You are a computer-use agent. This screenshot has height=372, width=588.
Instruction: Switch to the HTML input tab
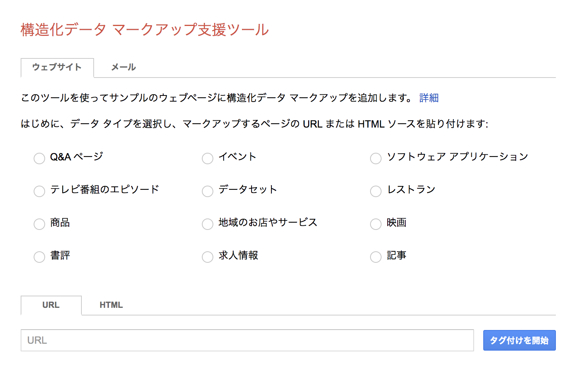coord(111,305)
